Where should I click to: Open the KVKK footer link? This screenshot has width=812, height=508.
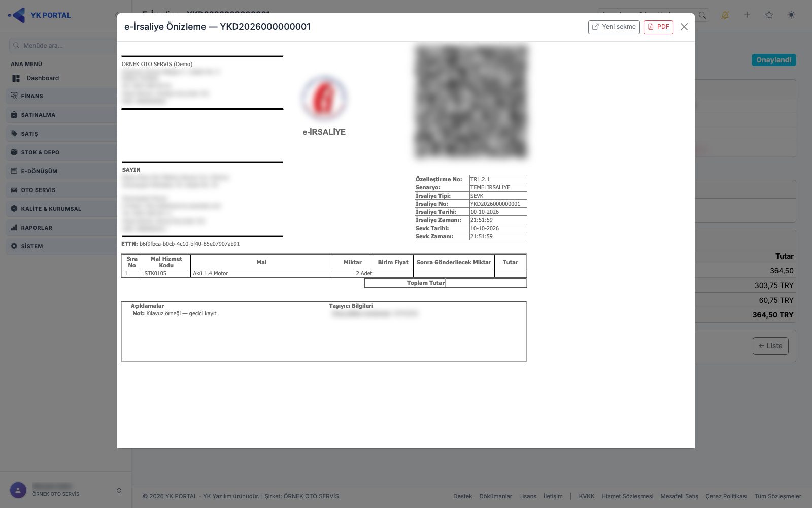586,496
